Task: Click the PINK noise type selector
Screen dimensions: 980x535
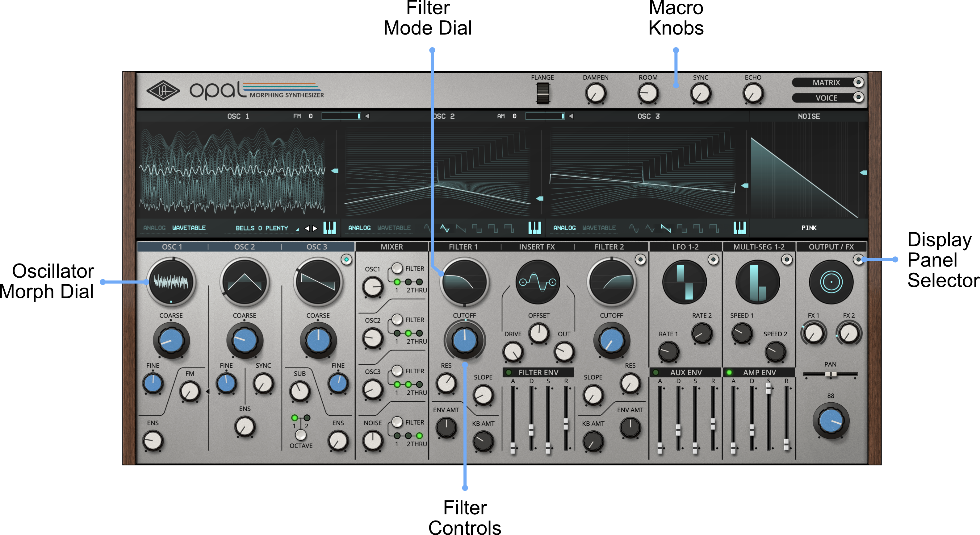Action: coord(809,228)
